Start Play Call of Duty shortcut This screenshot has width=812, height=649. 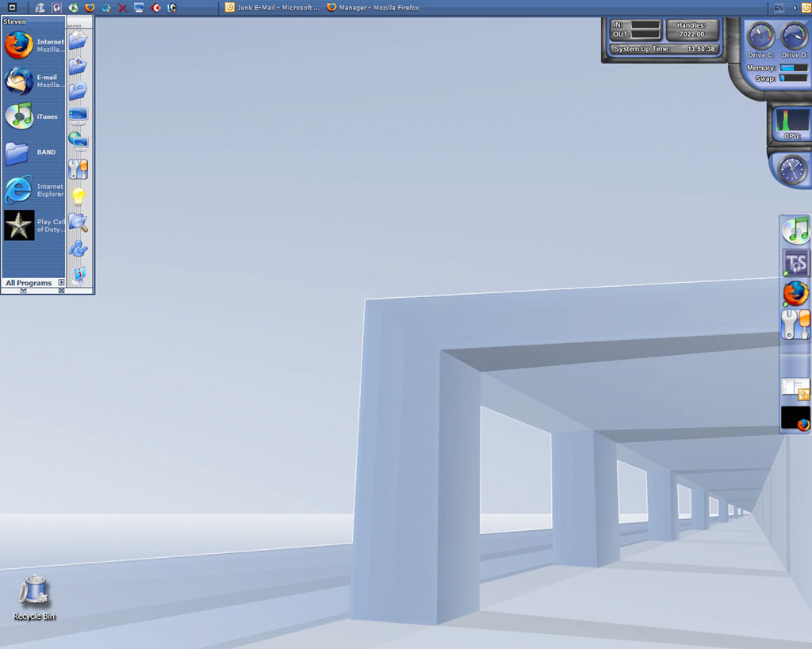[x=34, y=226]
